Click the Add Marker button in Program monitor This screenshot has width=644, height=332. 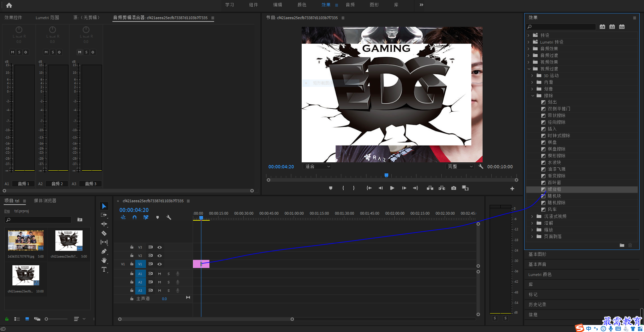click(331, 188)
